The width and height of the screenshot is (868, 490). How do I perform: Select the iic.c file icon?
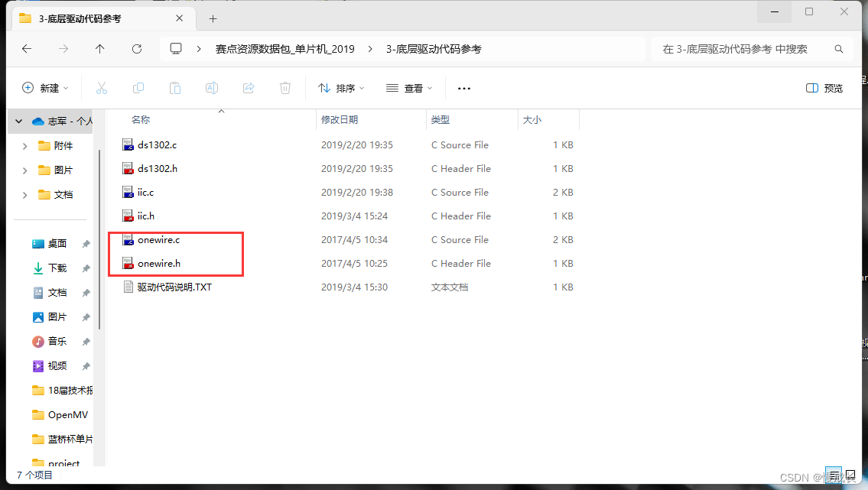[128, 193]
